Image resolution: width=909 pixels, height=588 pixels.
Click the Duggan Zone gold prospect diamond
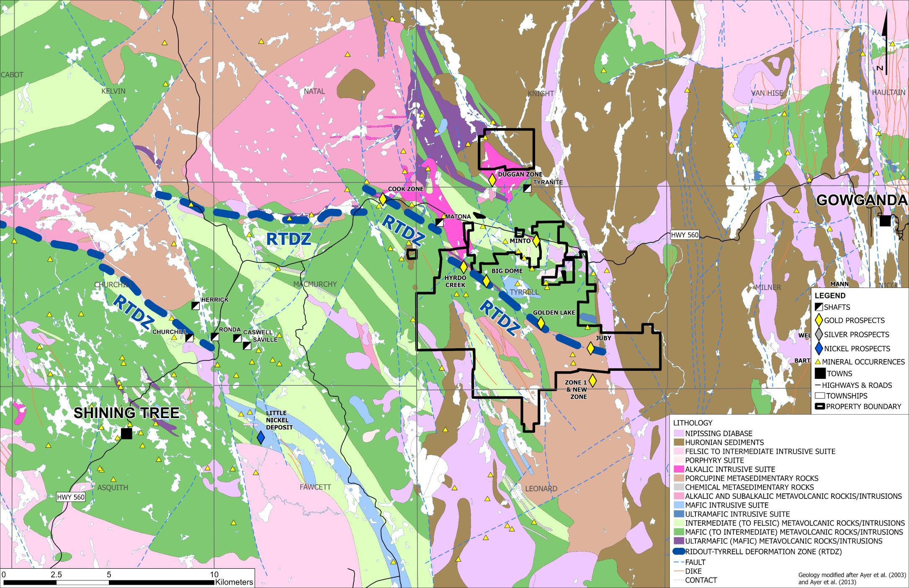click(492, 180)
